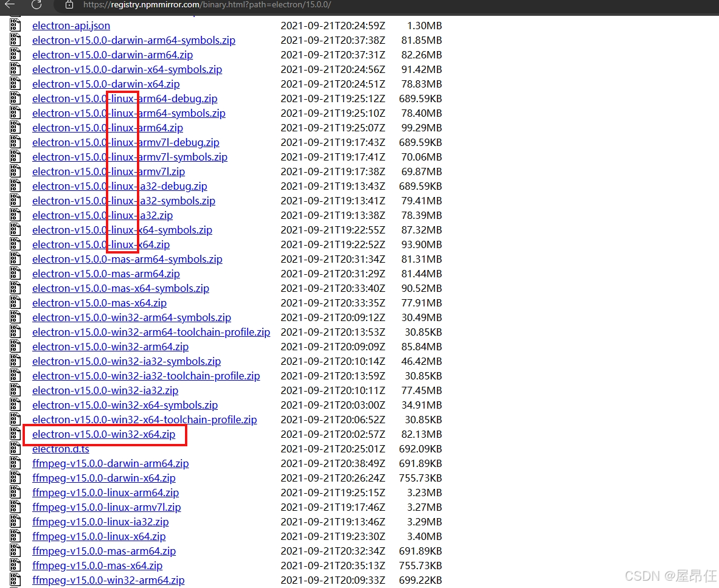
Task: Click file icon beside electron-v15.0.0-mas-arm64.zip
Action: [x=15, y=274]
